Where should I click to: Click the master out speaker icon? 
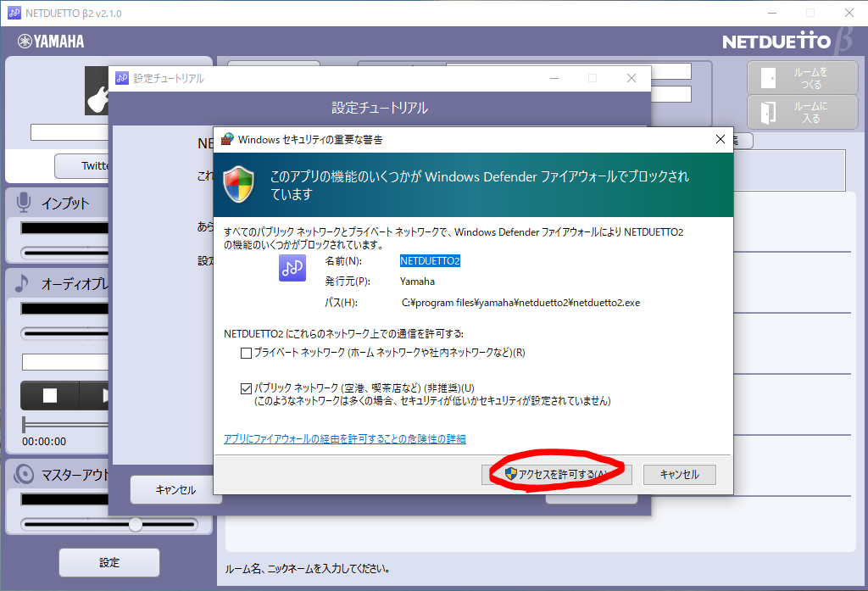(24, 474)
